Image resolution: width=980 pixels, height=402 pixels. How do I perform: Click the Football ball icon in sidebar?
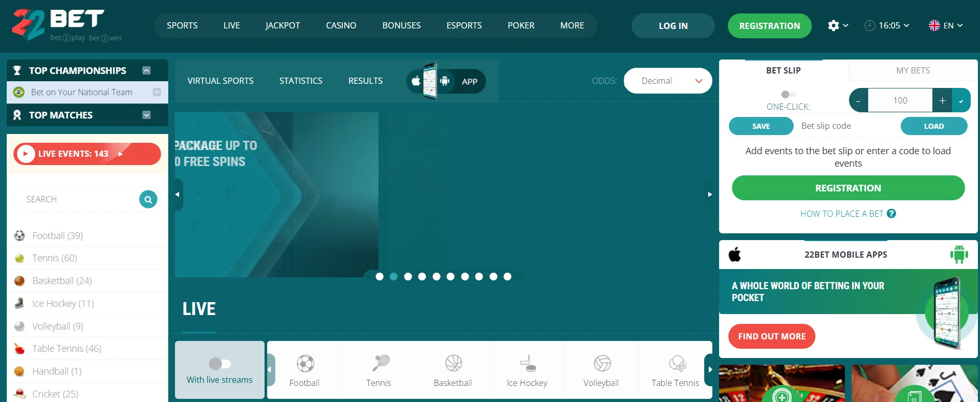[x=20, y=236]
